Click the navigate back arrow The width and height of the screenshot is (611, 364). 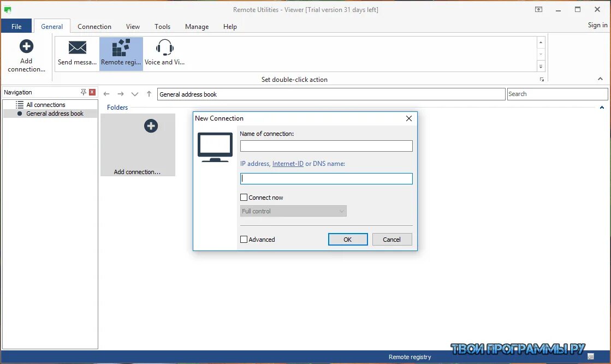point(106,94)
